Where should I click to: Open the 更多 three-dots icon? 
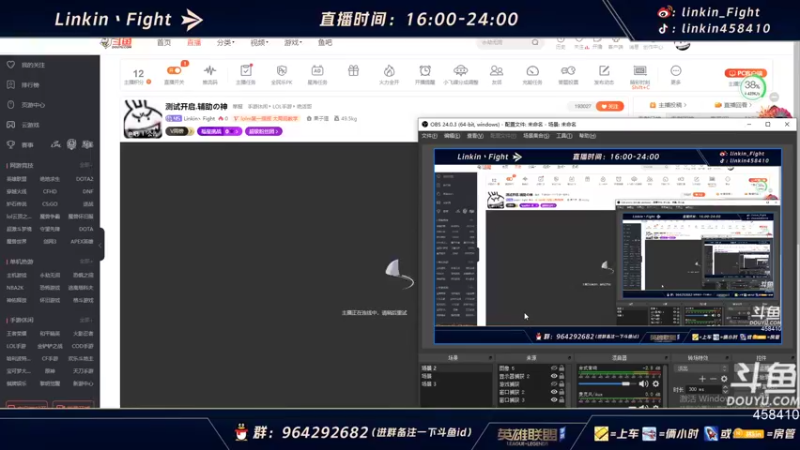click(676, 70)
